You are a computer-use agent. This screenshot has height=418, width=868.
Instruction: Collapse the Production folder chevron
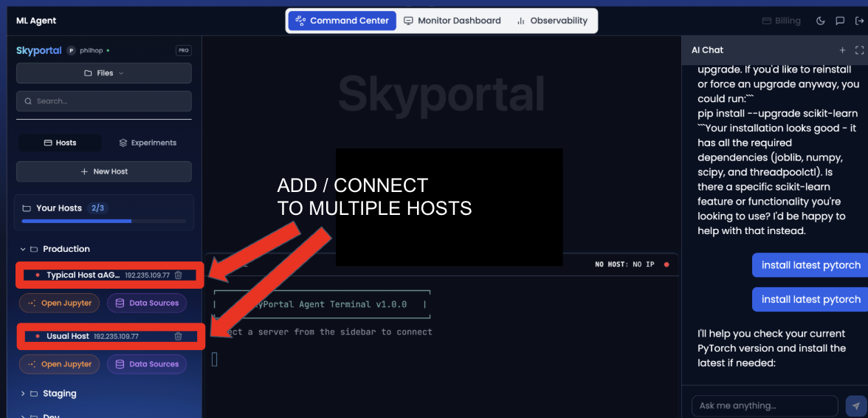23,249
